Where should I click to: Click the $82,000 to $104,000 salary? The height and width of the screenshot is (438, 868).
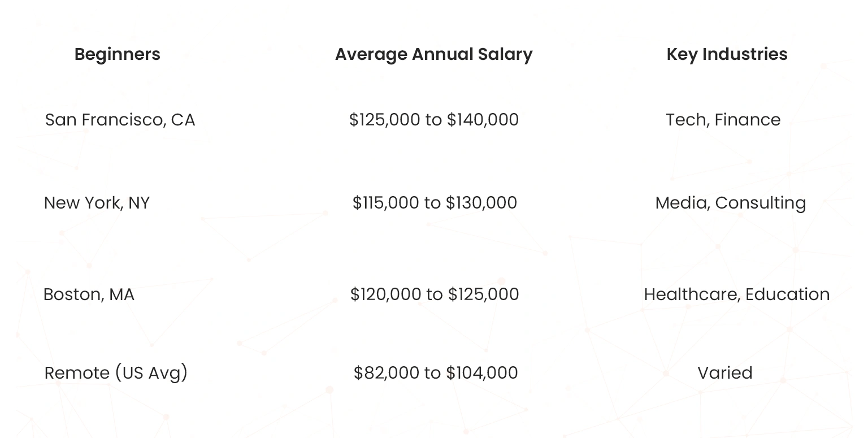435,373
